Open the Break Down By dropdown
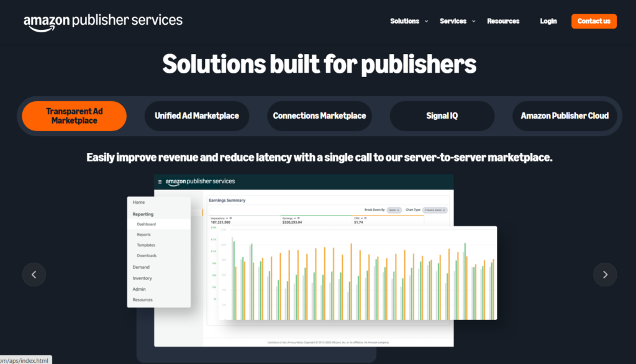Image resolution: width=636 pixels, height=364 pixels. (394, 211)
